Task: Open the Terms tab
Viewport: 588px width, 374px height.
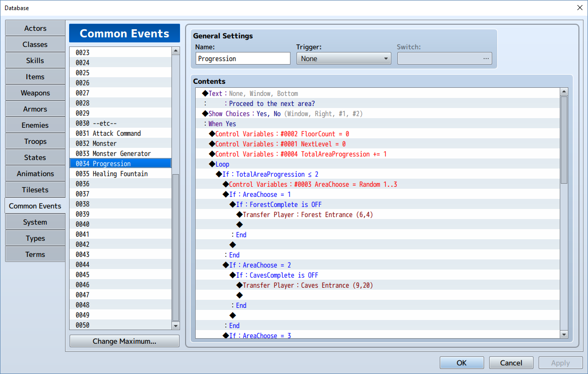Action: (x=35, y=254)
